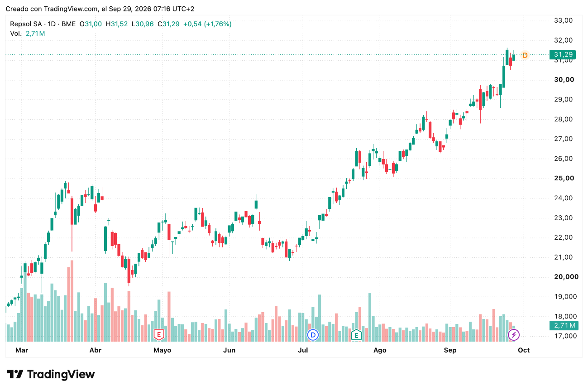Click the Oct label on the time axis
Screen dimensions: 588x391
tap(524, 350)
